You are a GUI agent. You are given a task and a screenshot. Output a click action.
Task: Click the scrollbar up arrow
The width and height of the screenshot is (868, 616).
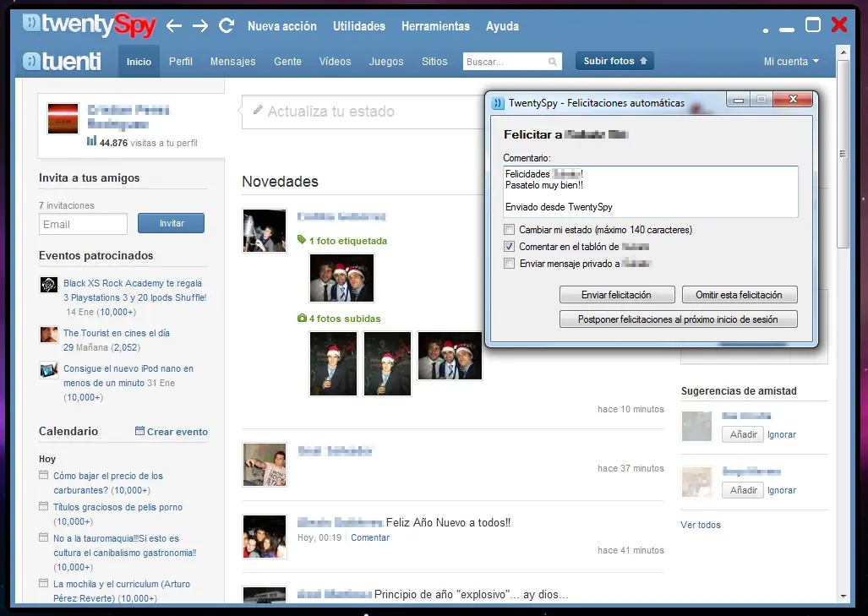[843, 52]
